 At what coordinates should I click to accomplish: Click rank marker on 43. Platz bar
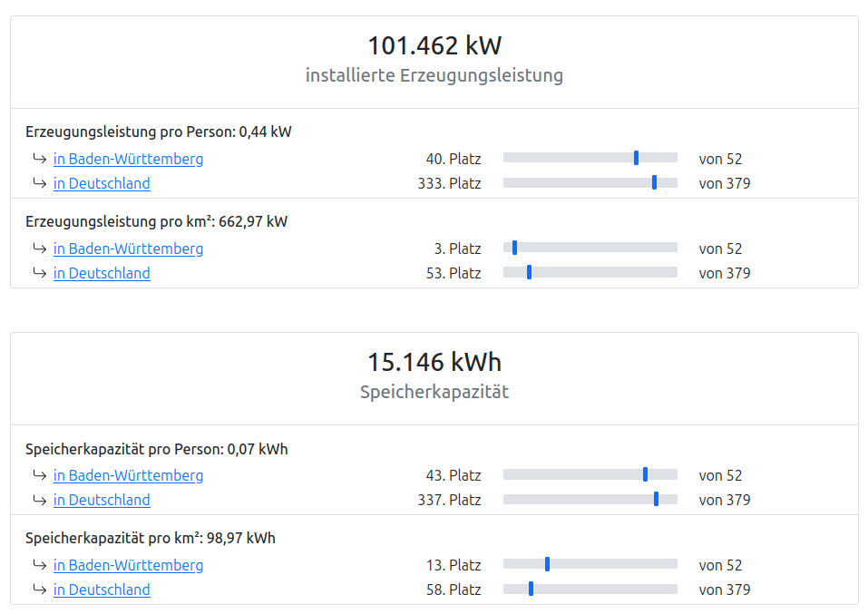pos(646,474)
